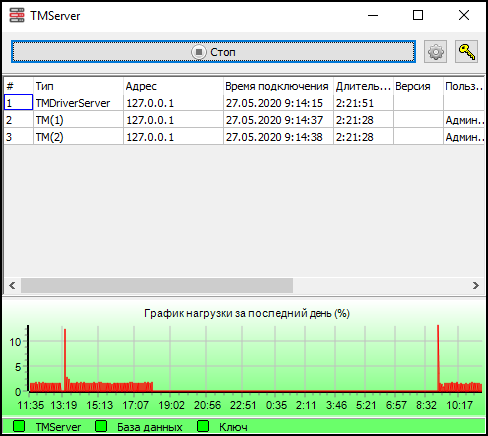Sort by Адрес column header

pos(173,86)
